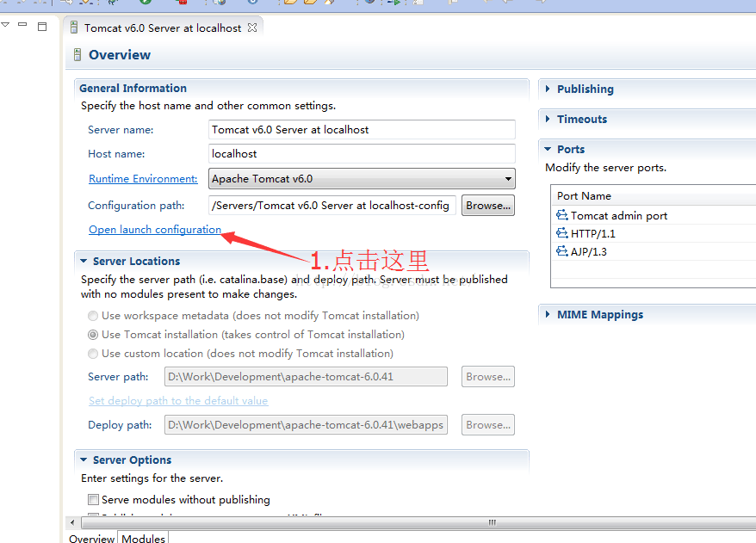
Task: Click the horizontal scrollbar thumb
Action: tap(418, 522)
